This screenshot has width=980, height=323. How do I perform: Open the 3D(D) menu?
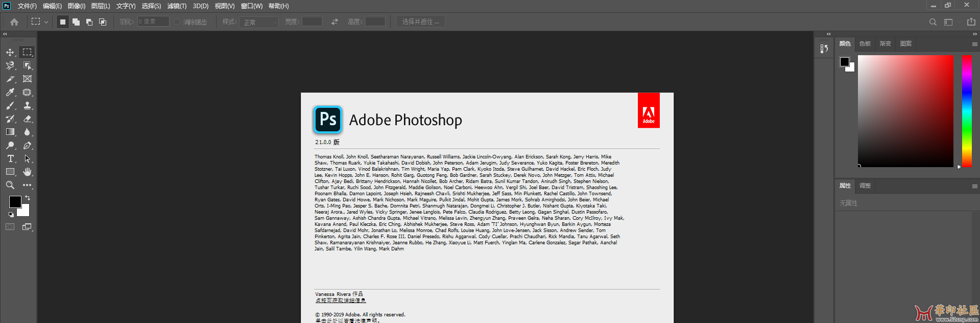coord(201,6)
